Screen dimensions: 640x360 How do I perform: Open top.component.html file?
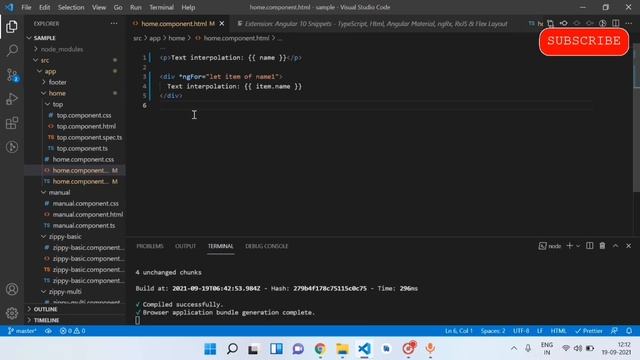(x=76, y=126)
